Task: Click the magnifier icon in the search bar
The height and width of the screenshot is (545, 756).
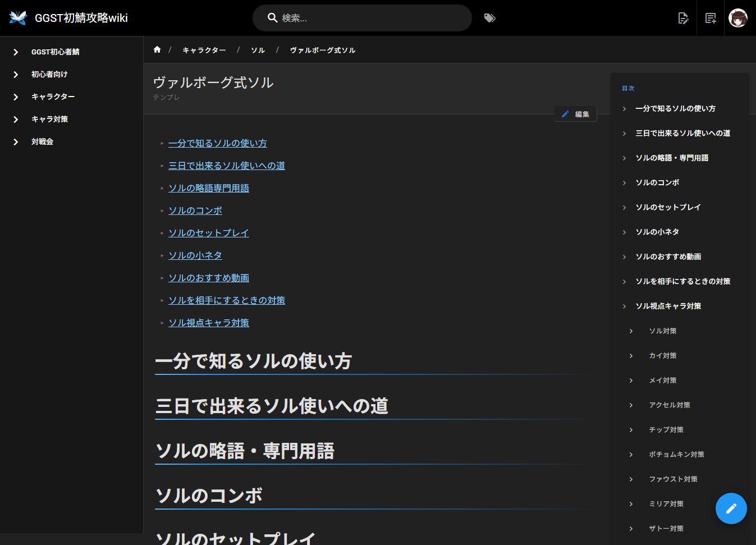Action: 273,18
